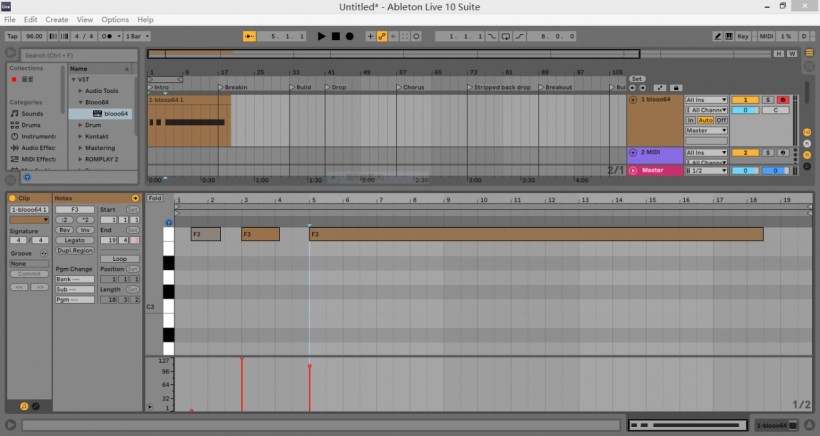This screenshot has height=436, width=820.
Task: Adjust the Master track volume slider
Action: click(745, 170)
